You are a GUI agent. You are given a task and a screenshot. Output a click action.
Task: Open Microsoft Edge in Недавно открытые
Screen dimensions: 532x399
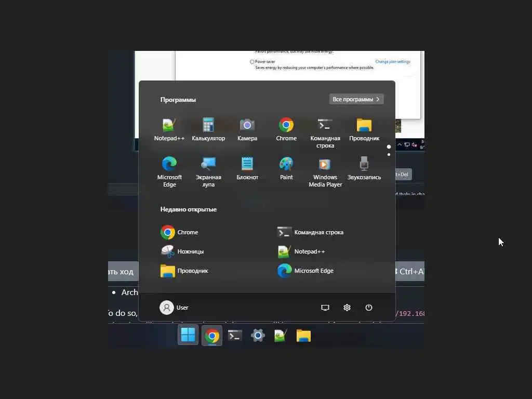(305, 271)
